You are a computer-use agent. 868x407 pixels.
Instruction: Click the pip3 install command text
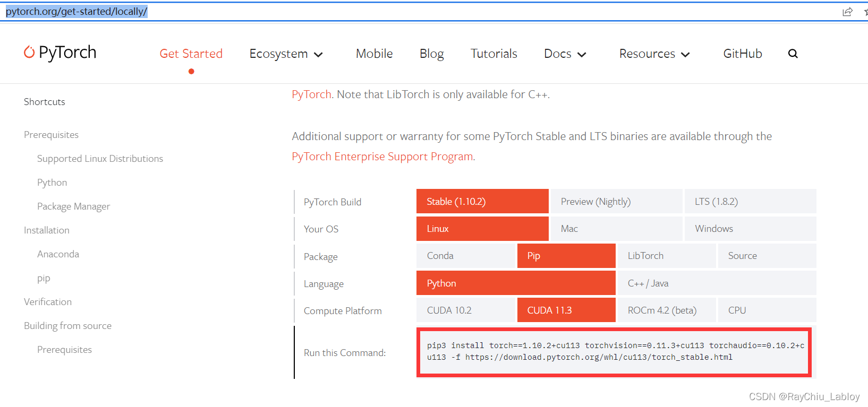click(615, 351)
